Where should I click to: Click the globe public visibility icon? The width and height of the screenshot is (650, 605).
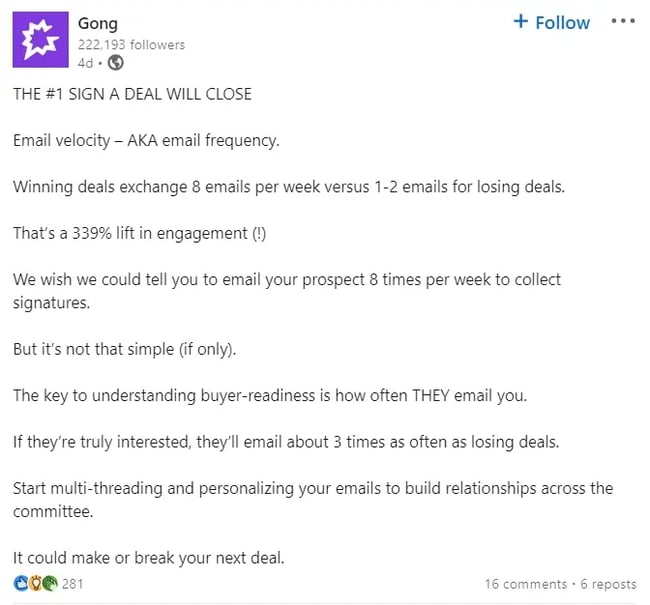(x=116, y=63)
